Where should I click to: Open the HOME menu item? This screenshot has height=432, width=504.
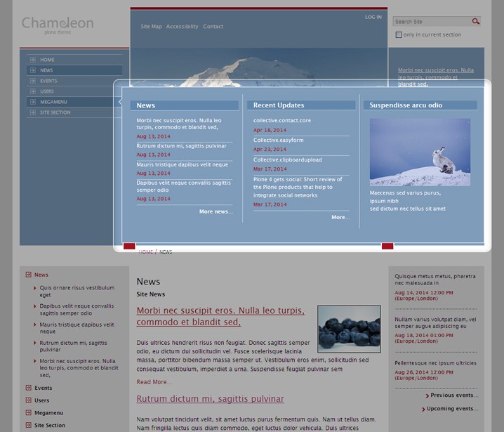pyautogui.click(x=74, y=60)
